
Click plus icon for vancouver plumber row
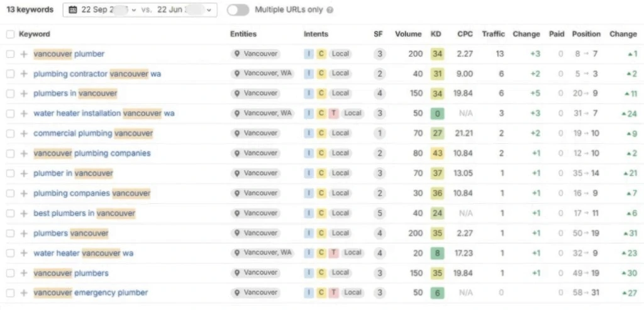coord(24,54)
